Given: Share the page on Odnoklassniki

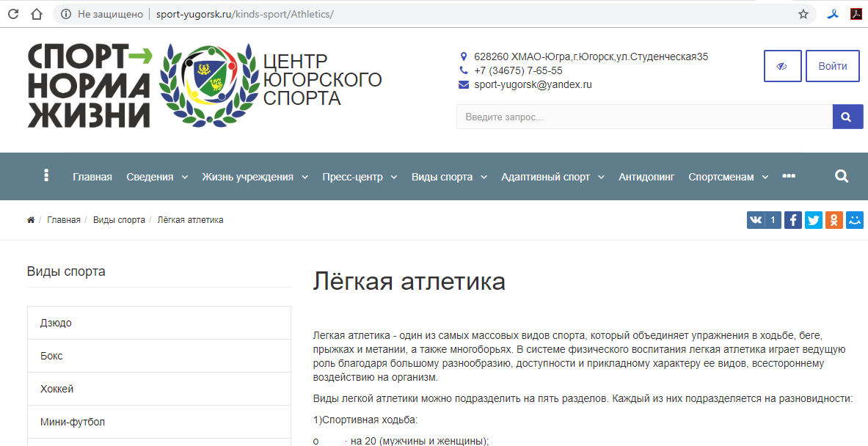Looking at the screenshot, I should point(834,220).
